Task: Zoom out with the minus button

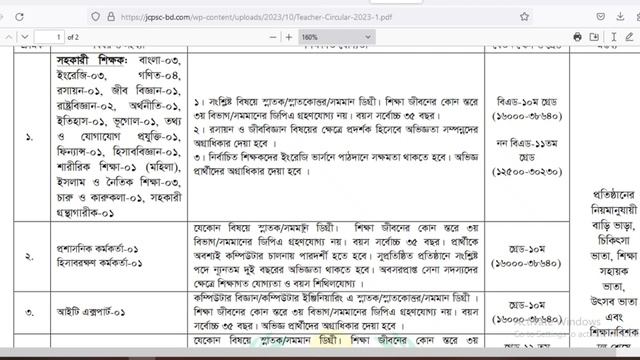Action: [273, 37]
